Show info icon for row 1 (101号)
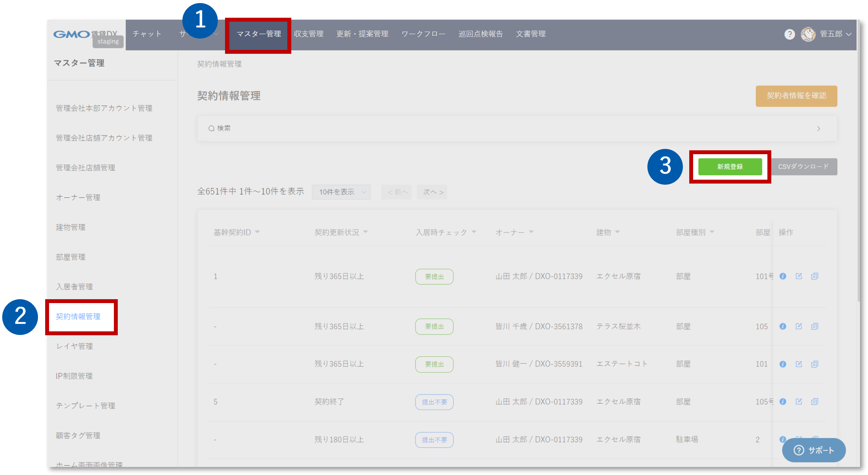Viewport: 868px width, 475px height. [782, 276]
